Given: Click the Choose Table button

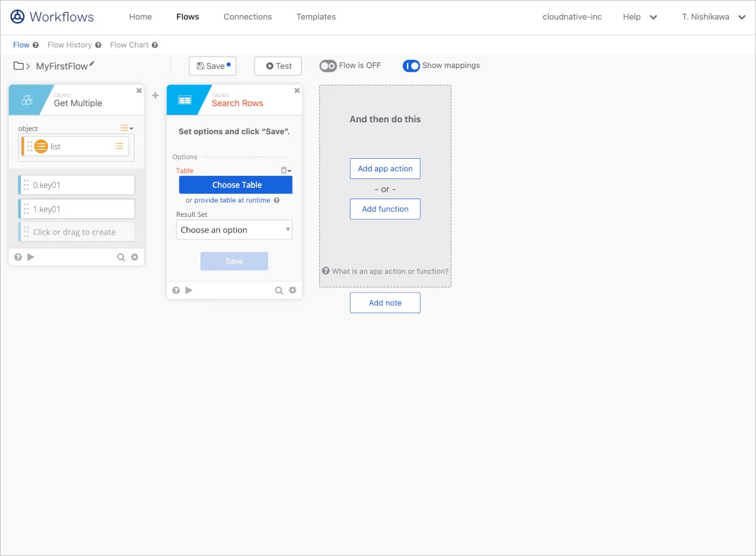Looking at the screenshot, I should click(x=236, y=185).
